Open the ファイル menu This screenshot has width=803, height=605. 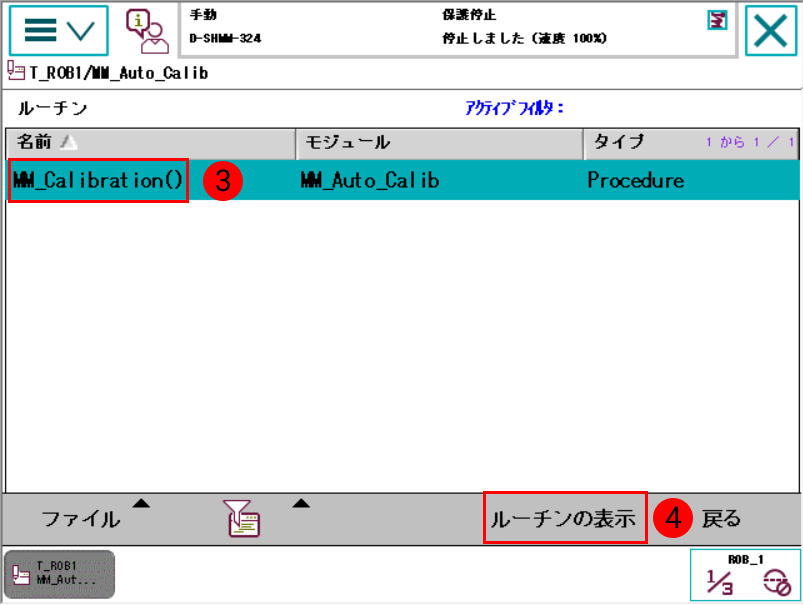(x=81, y=519)
